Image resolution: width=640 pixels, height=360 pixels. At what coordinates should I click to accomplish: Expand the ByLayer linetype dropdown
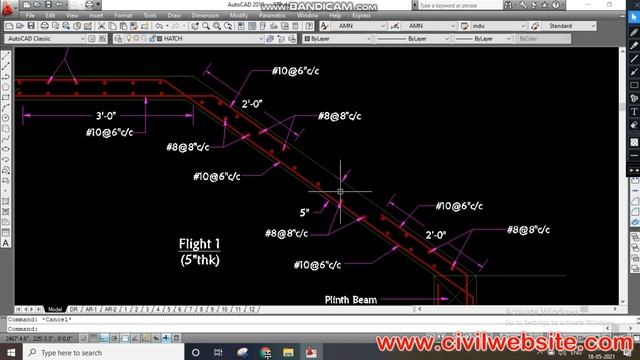tap(447, 38)
